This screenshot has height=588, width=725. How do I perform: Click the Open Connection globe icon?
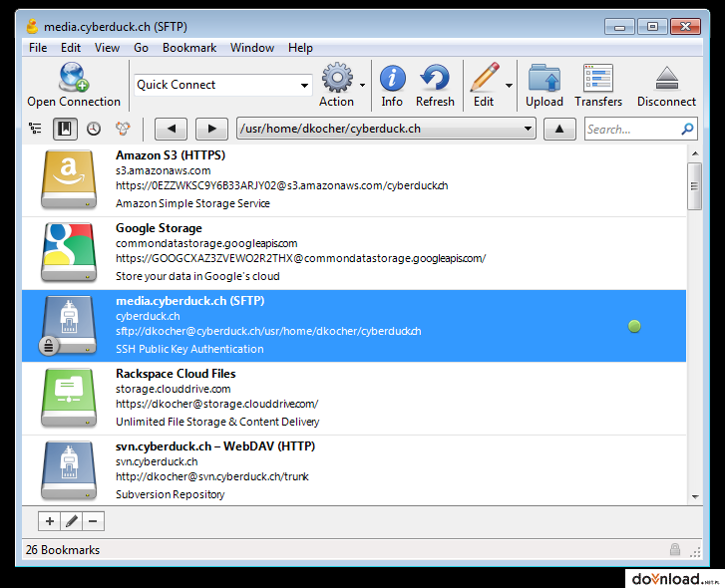pos(74,77)
